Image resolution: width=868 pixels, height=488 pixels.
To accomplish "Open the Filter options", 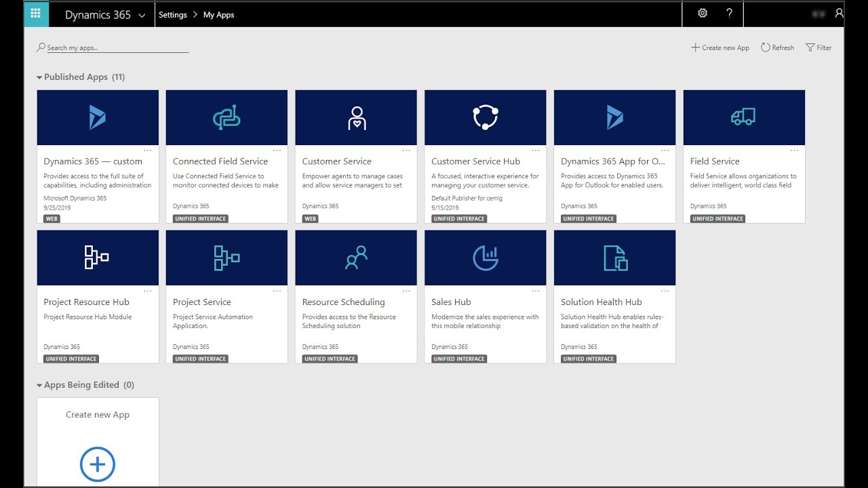I will coord(818,47).
